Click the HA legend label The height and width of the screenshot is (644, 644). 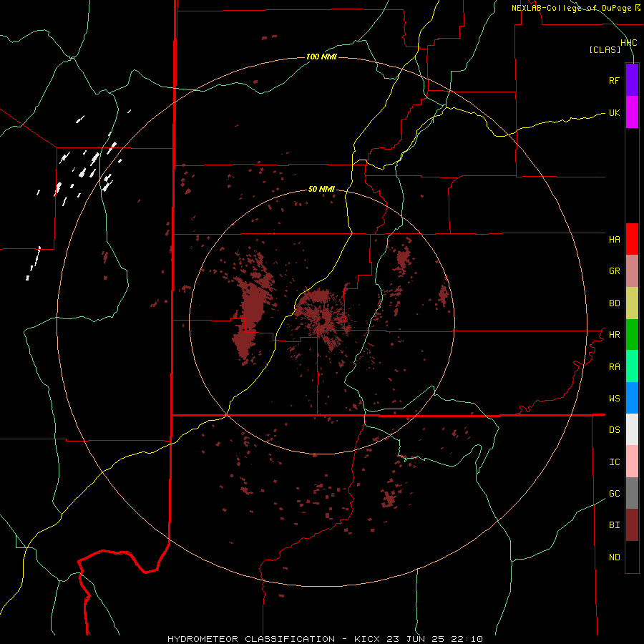[x=614, y=240]
